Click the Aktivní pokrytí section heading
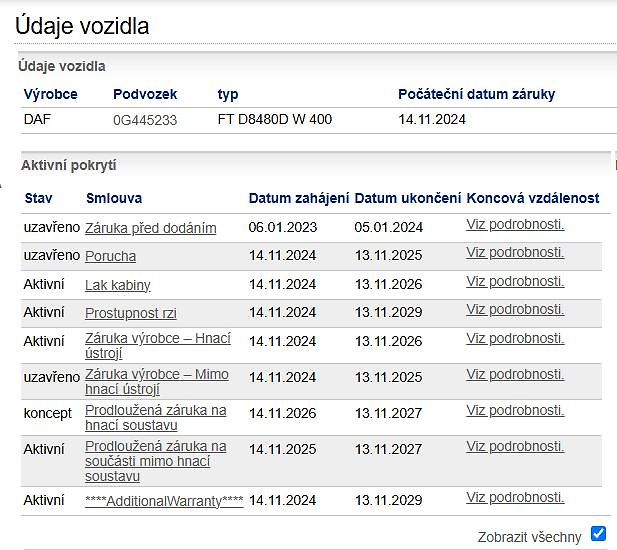 pos(68,165)
